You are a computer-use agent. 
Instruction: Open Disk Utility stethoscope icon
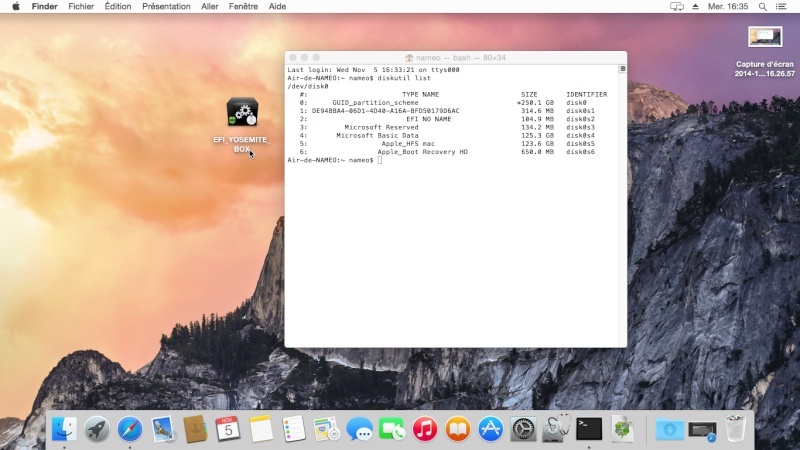(x=556, y=429)
